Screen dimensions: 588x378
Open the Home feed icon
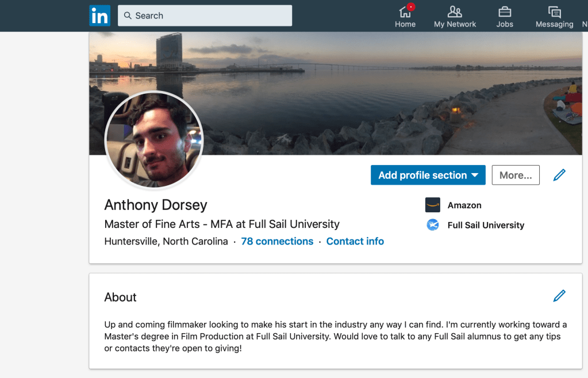pyautogui.click(x=405, y=12)
